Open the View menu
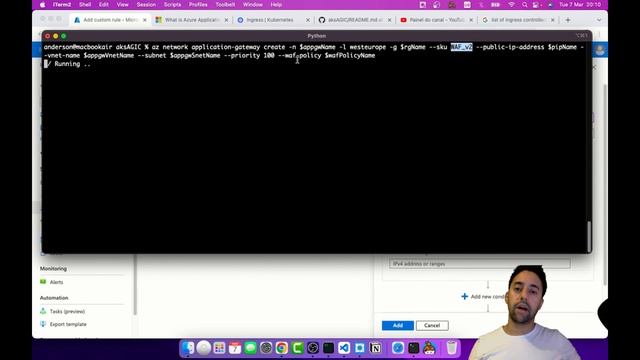This screenshot has height=360, width=640. click(x=122, y=4)
